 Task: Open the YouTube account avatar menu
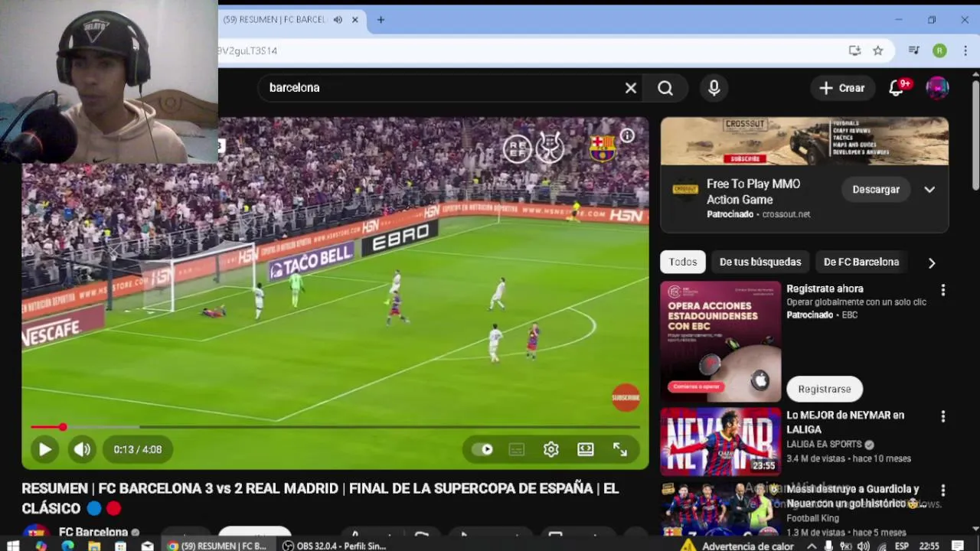pos(937,88)
